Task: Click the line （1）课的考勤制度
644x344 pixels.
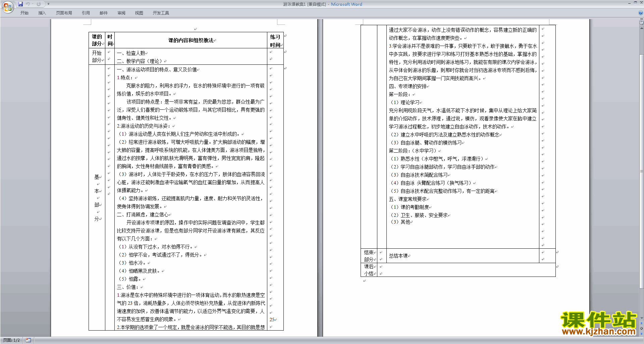Action: click(x=409, y=207)
